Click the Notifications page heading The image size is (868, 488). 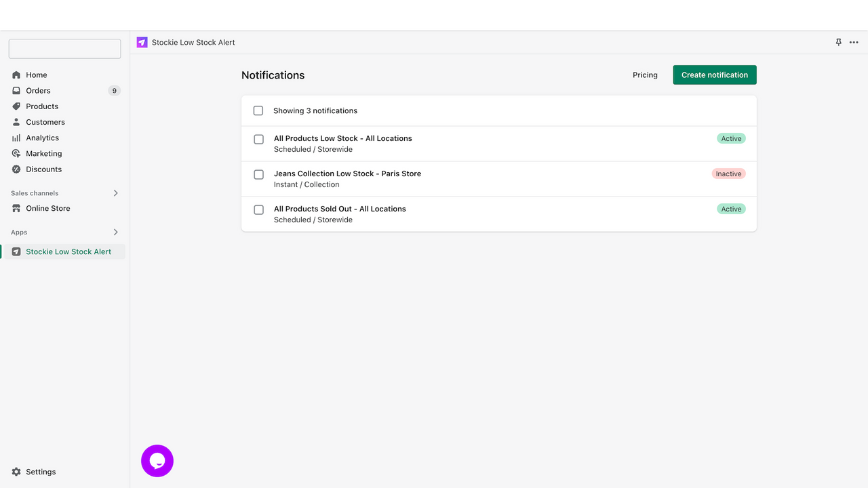coord(273,75)
